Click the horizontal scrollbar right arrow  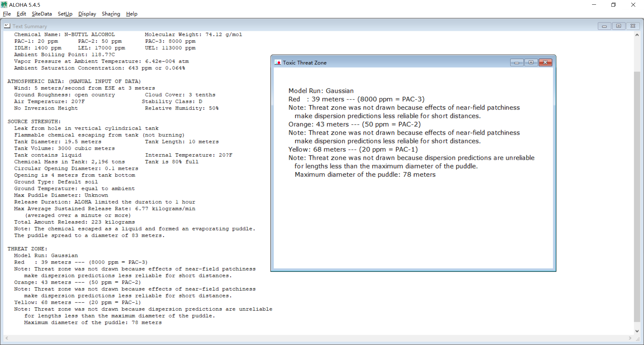pos(630,338)
